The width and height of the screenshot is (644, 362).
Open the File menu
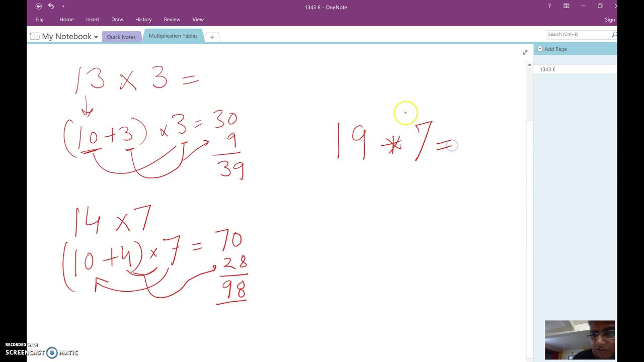click(x=39, y=20)
